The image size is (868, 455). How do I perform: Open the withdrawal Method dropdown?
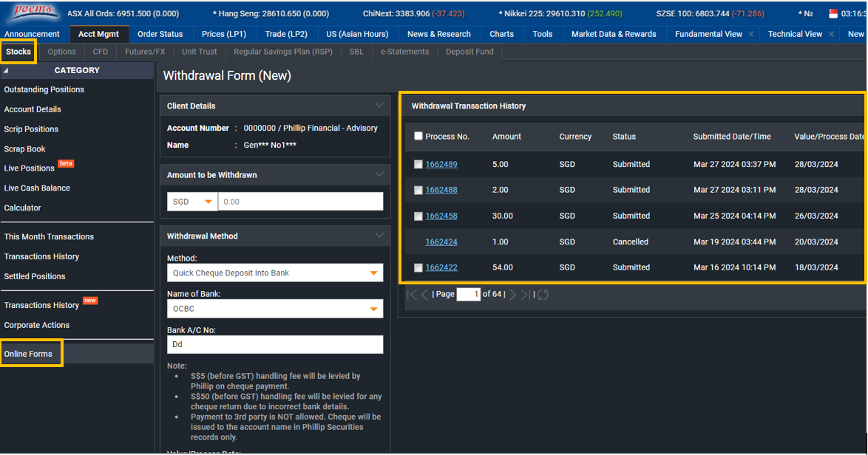pos(275,273)
